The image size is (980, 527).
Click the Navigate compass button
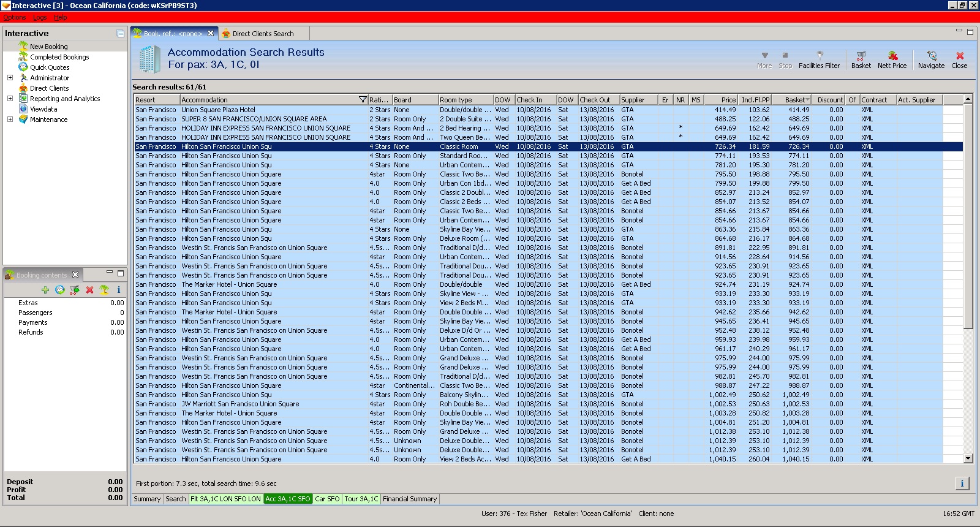click(x=931, y=59)
